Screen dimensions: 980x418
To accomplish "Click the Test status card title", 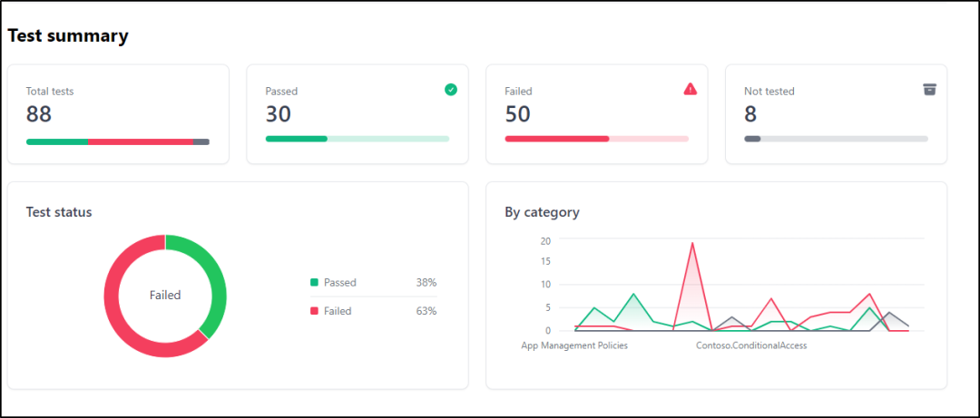I will click(x=59, y=212).
